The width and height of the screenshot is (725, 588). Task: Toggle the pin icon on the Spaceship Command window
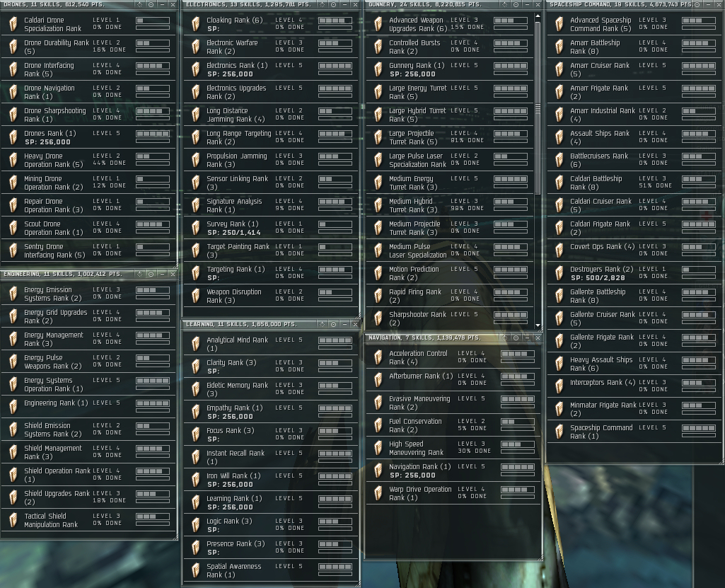[697, 4]
